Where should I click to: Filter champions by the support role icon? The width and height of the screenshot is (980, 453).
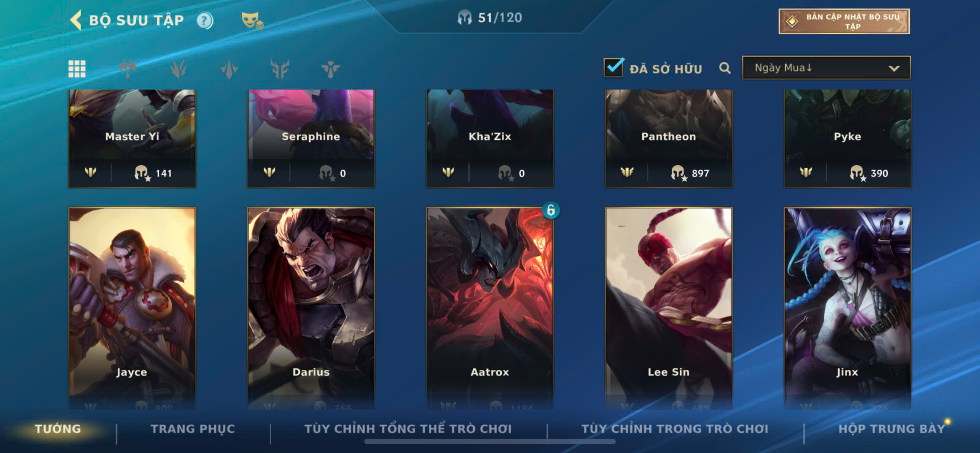pos(330,69)
